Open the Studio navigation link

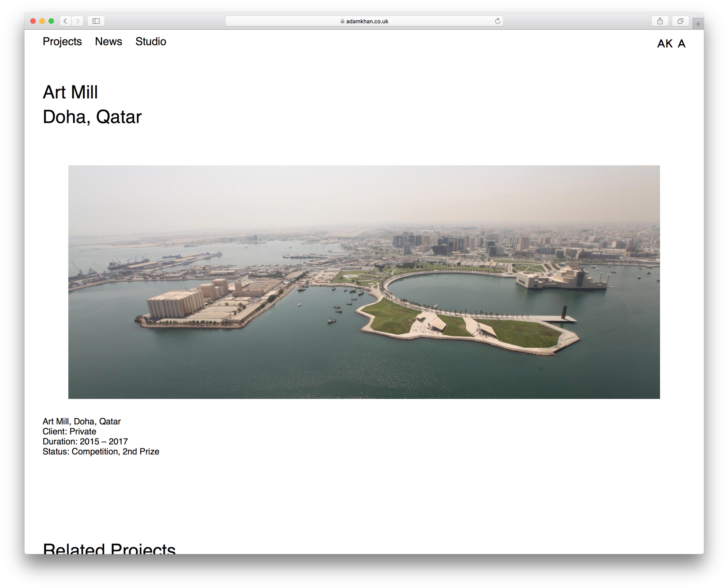150,42
